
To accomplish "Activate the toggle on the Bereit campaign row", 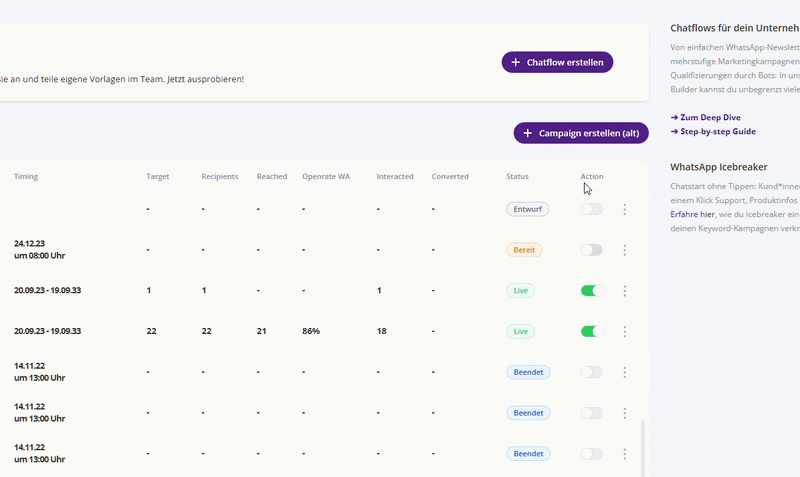I will click(x=592, y=250).
